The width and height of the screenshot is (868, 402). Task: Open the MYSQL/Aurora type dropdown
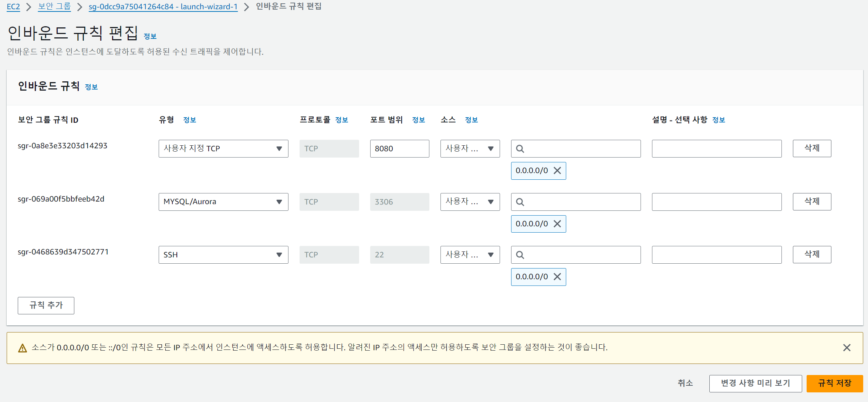(x=223, y=202)
